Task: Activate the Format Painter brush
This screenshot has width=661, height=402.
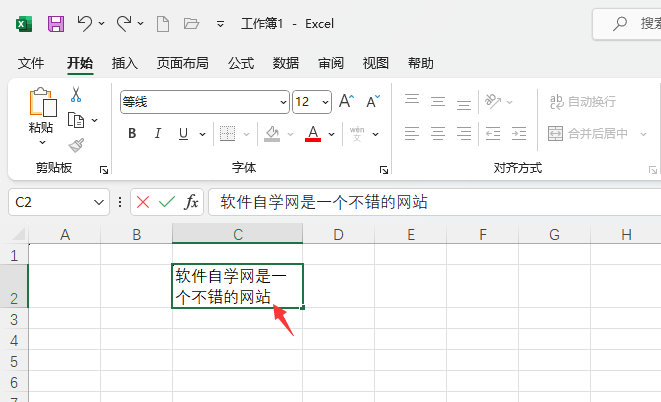Action: point(76,145)
